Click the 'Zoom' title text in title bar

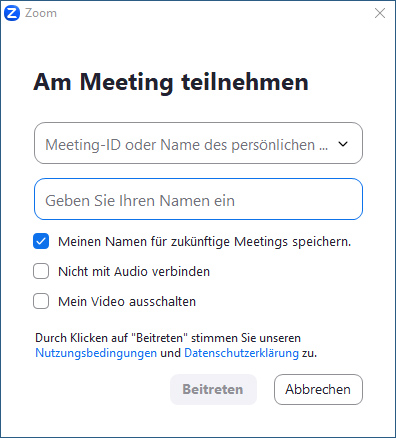pyautogui.click(x=41, y=13)
